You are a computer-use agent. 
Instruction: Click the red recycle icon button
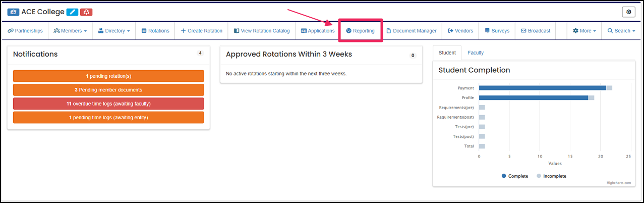click(86, 12)
